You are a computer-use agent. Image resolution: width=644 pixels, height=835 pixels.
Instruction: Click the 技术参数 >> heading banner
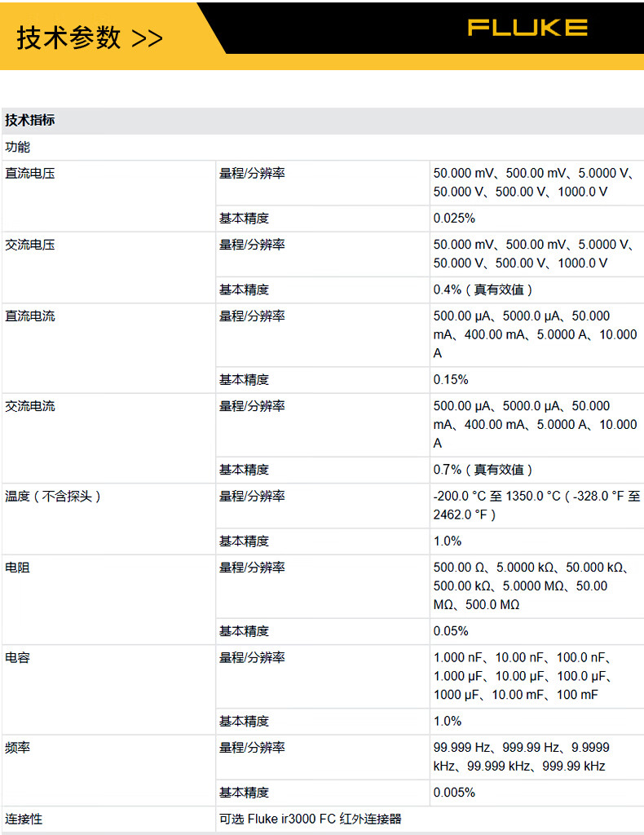[x=90, y=38]
